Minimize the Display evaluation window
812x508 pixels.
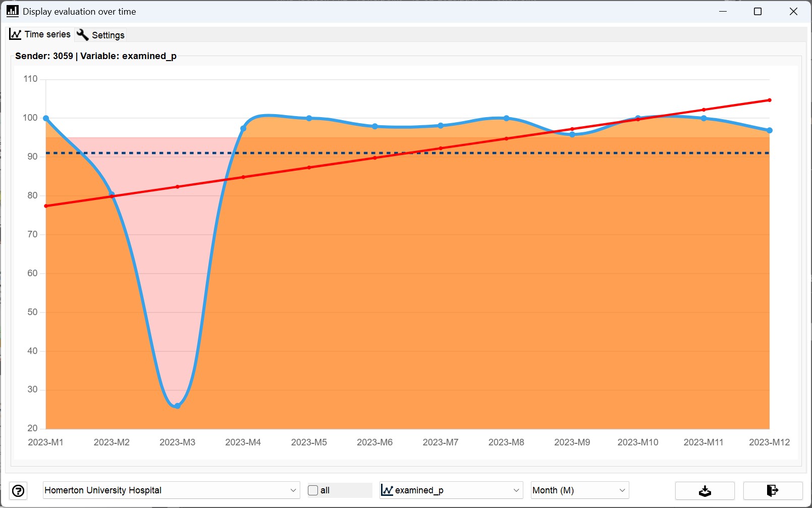click(723, 11)
